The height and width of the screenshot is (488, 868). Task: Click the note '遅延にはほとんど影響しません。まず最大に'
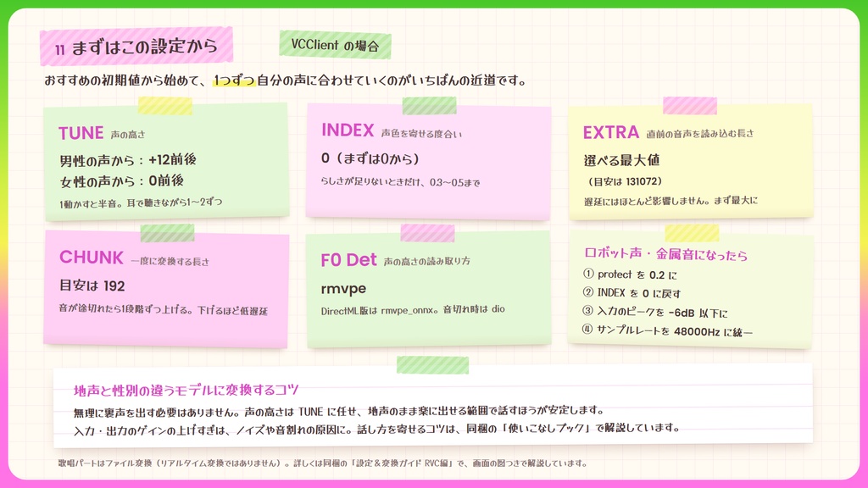[670, 201]
